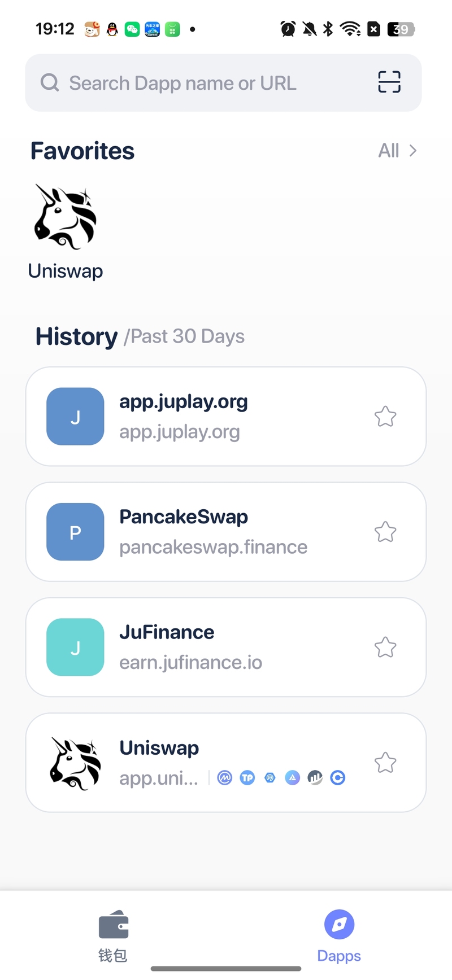Tap the PancakeSwap P icon

point(75,532)
